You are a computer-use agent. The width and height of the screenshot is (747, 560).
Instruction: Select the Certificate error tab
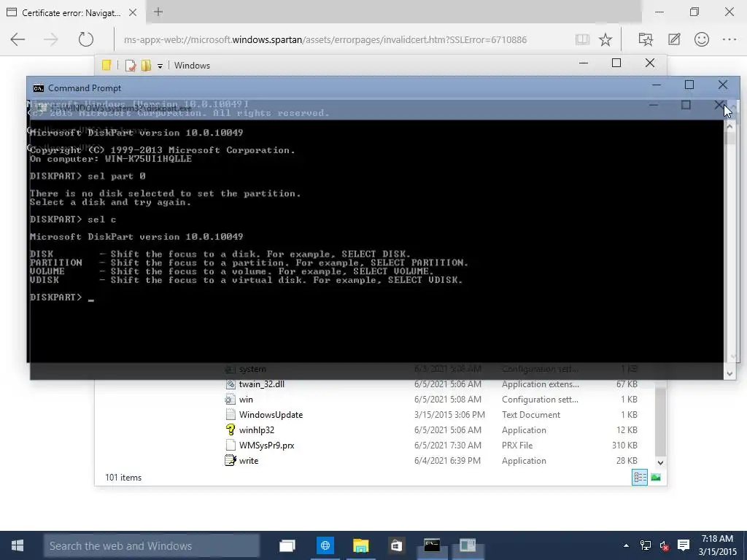[x=72, y=13]
